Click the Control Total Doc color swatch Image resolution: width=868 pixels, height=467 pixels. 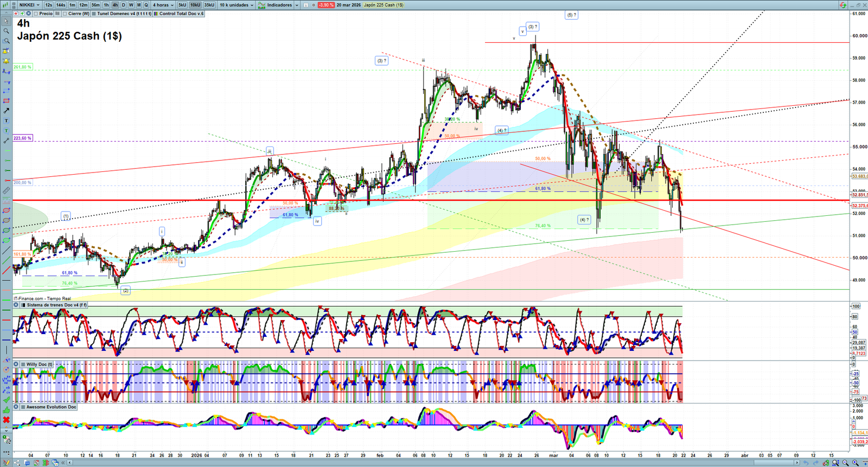click(x=156, y=14)
